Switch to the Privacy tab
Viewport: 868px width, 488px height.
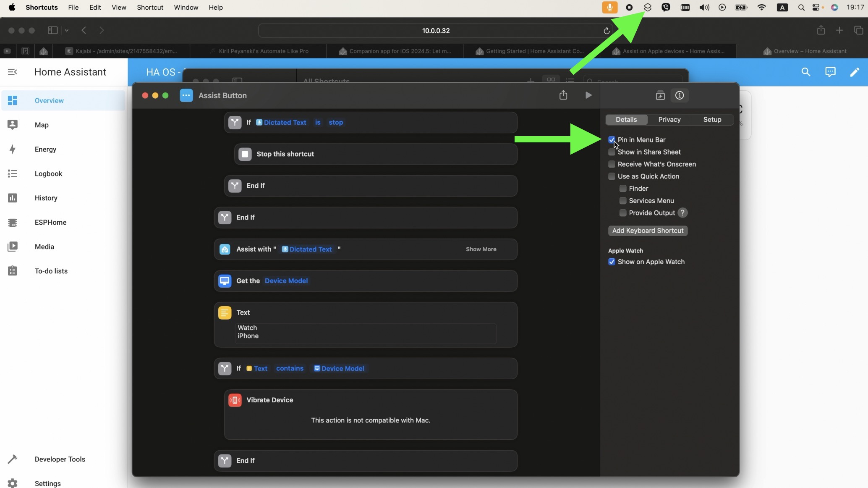pyautogui.click(x=669, y=119)
